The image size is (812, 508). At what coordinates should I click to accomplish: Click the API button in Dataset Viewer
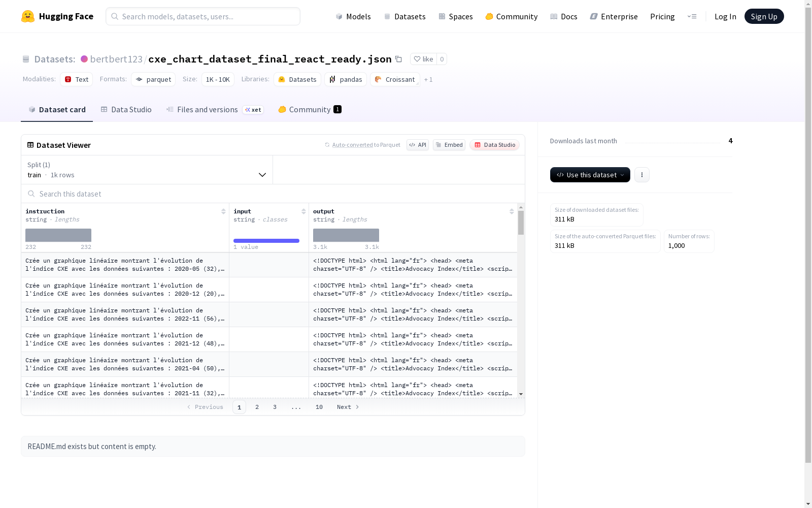click(418, 145)
